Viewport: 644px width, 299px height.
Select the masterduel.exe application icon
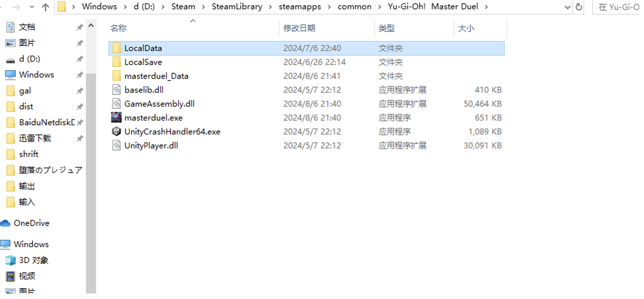tap(116, 117)
